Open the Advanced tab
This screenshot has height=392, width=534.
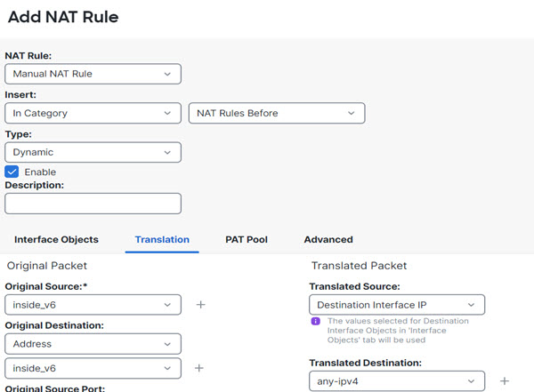click(328, 239)
